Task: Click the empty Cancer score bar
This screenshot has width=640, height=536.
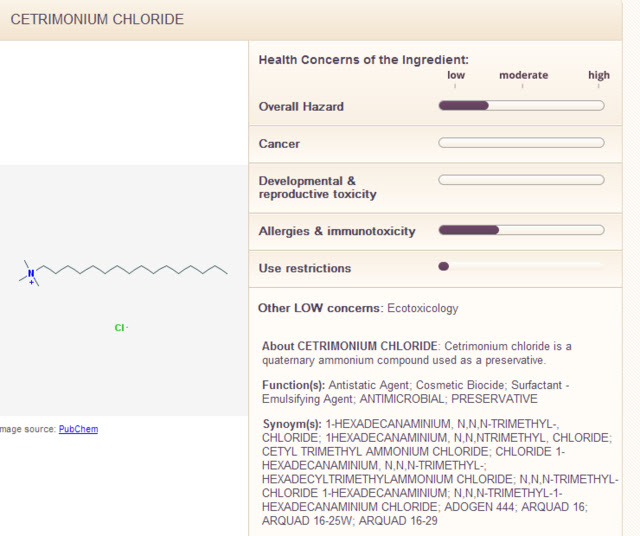Action: (521, 143)
